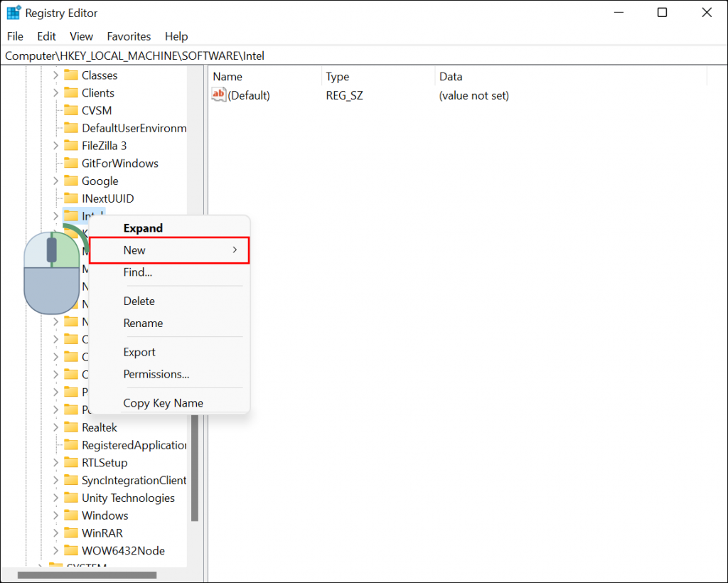This screenshot has width=728, height=583.
Task: Open the View menu
Action: (x=80, y=36)
